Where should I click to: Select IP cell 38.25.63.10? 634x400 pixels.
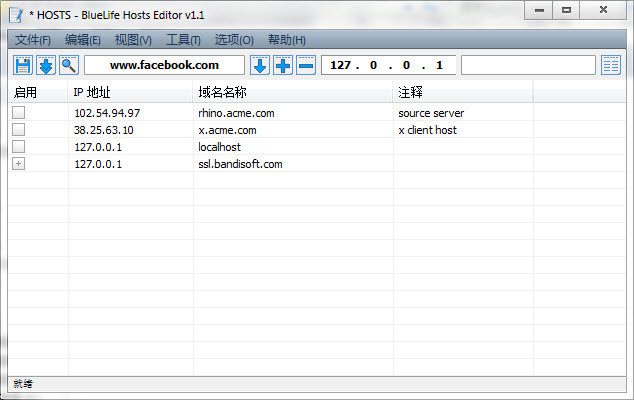[x=104, y=130]
